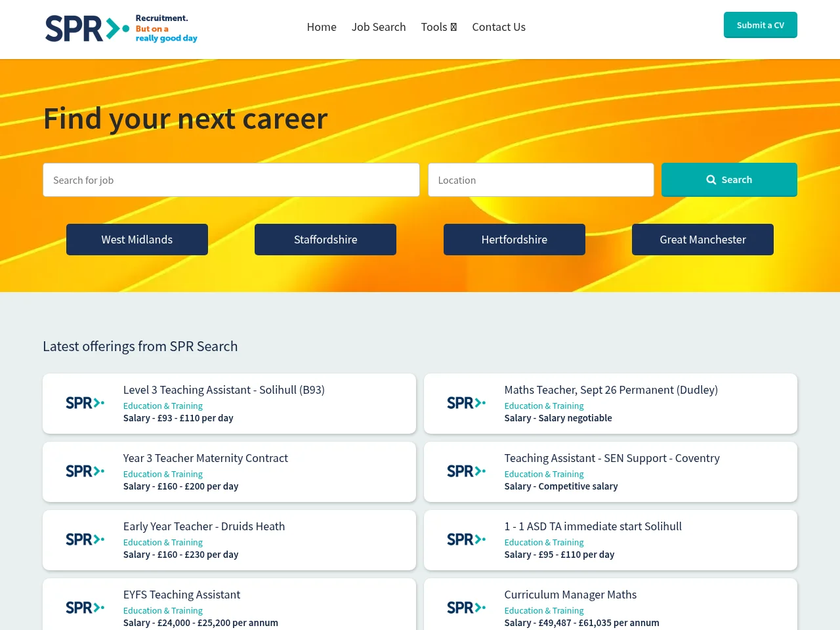Click the Find your next career heading
840x630 pixels.
(x=186, y=119)
